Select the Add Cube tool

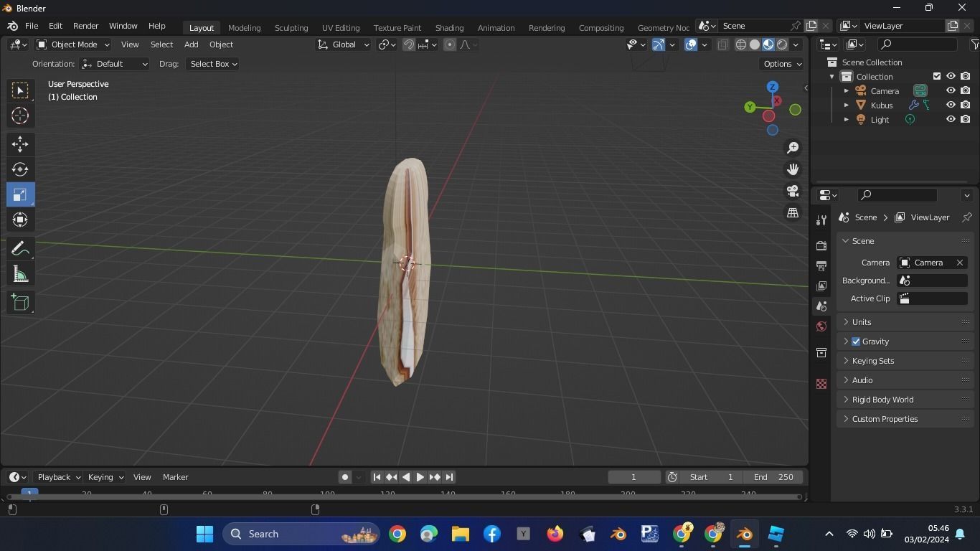click(20, 303)
